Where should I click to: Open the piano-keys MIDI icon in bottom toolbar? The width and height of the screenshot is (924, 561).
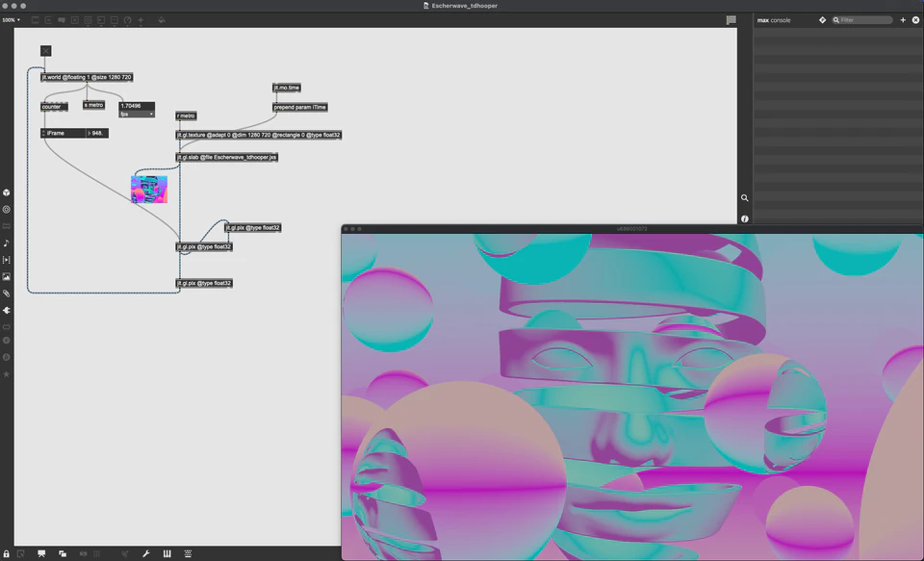(x=167, y=554)
